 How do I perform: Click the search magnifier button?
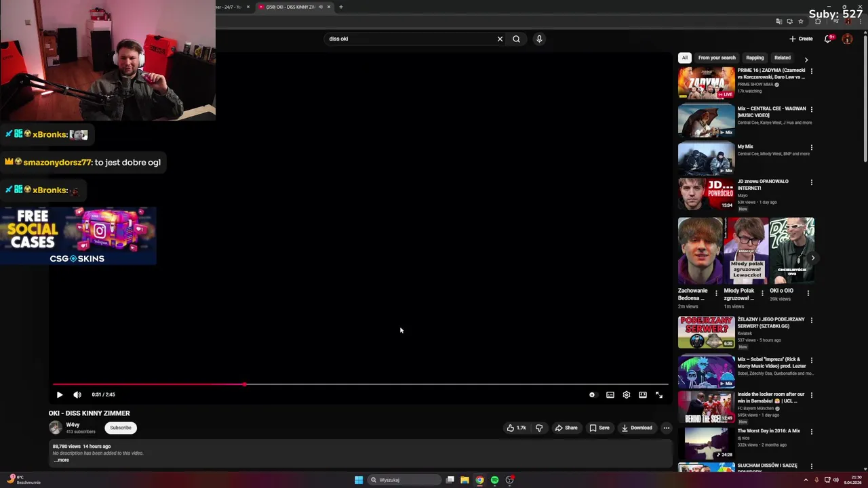coord(517,39)
